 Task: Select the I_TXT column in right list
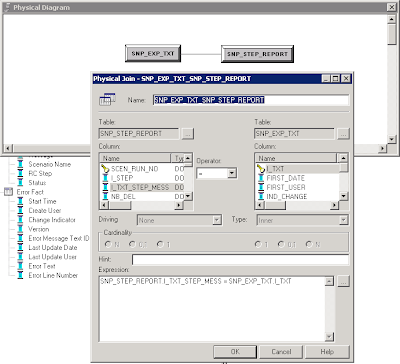[x=298, y=169]
